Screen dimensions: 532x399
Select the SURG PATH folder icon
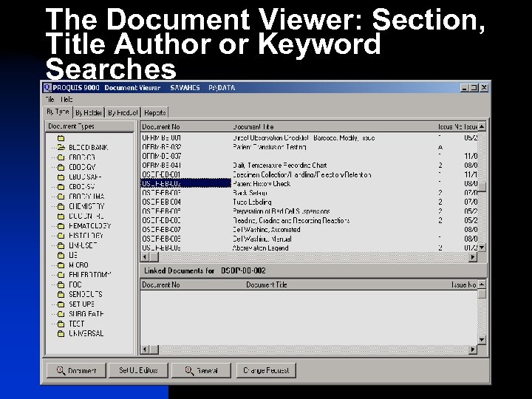(61, 314)
